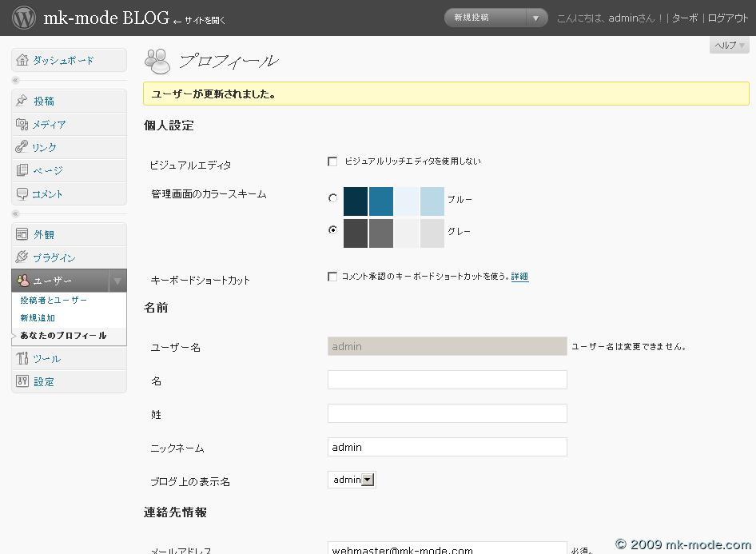The image size is (756, 554).
Task: Open 投稿者とユーザー submenu item
Action: [x=54, y=301]
